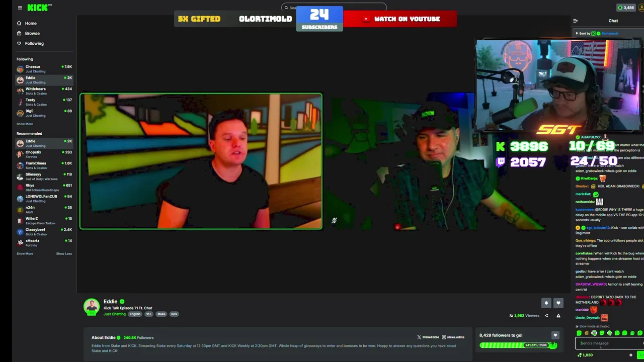Open the Following page link

34,43
